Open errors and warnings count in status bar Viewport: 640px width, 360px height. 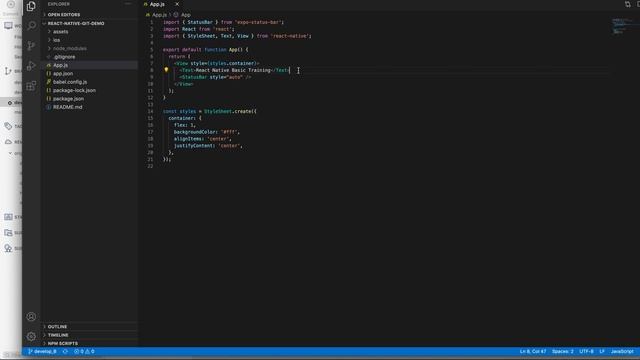[x=84, y=351]
